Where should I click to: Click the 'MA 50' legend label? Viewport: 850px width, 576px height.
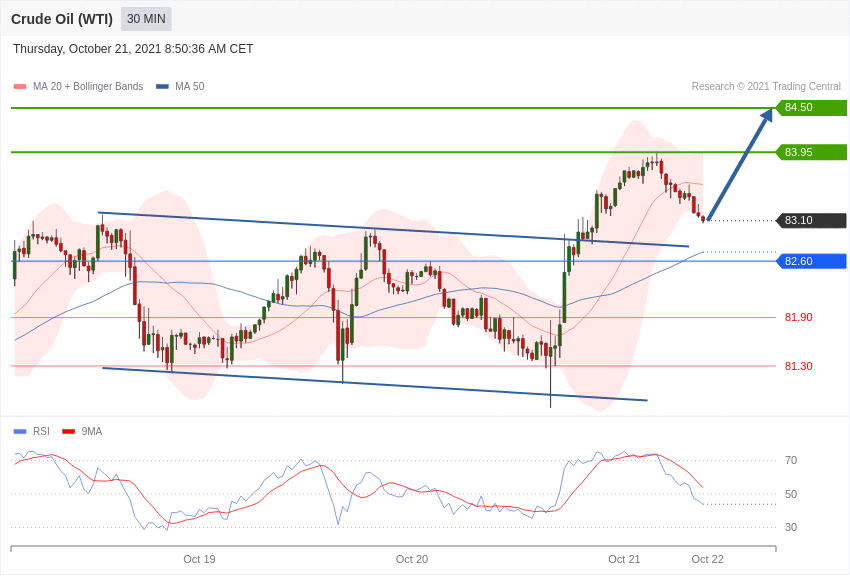[x=190, y=87]
